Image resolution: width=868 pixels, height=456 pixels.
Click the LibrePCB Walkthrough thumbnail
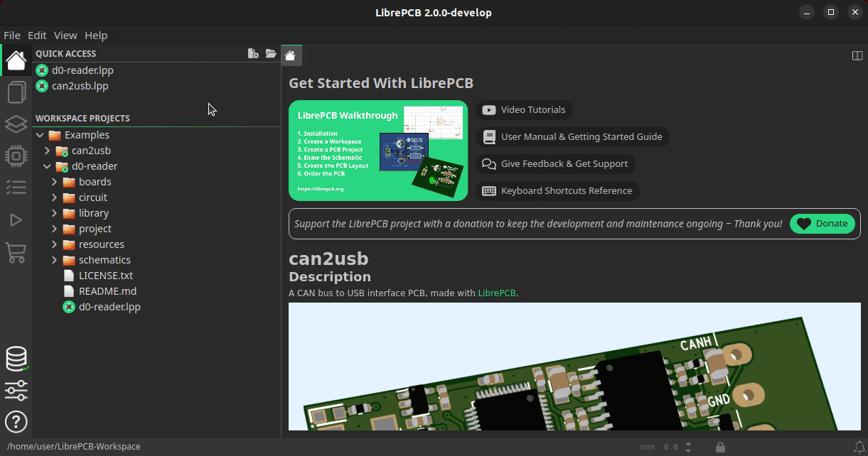(378, 151)
